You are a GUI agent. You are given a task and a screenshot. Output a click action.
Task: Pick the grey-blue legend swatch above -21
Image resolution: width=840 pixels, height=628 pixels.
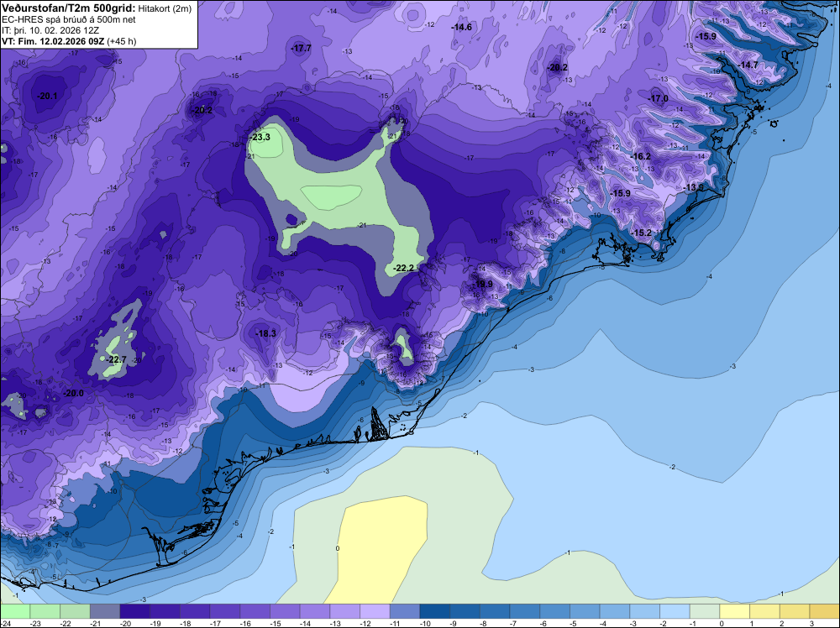click(x=105, y=611)
